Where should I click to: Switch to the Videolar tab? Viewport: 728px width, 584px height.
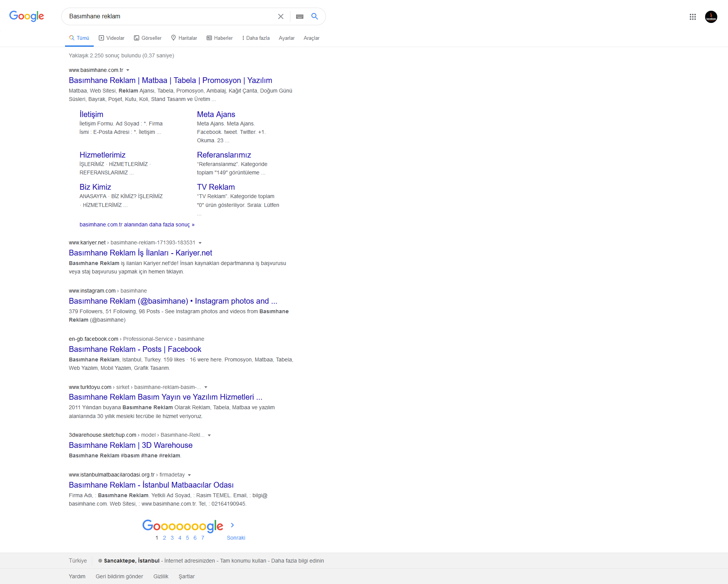coord(112,38)
